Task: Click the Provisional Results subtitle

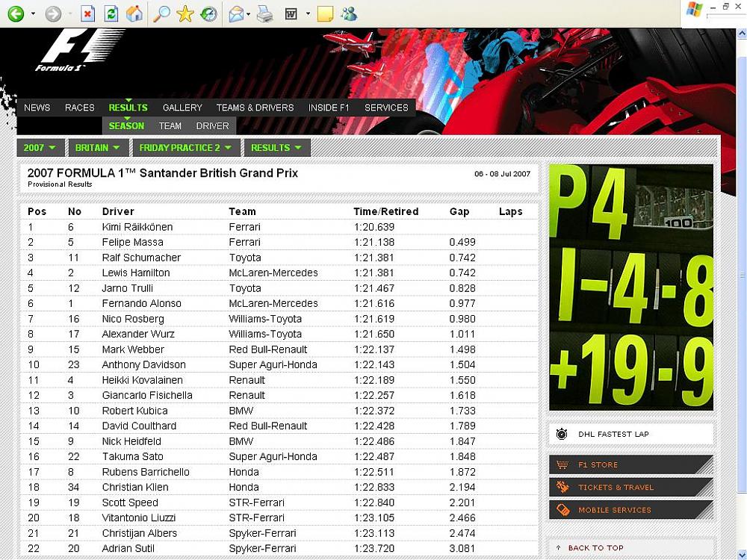Action: coord(60,184)
